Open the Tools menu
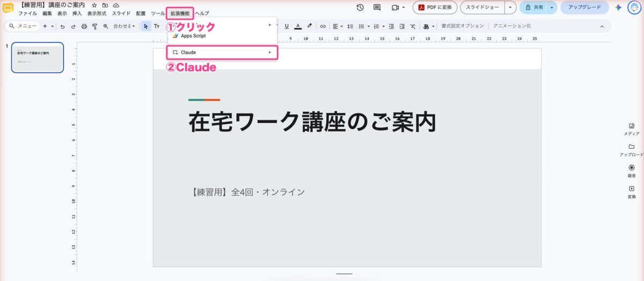 coord(158,13)
